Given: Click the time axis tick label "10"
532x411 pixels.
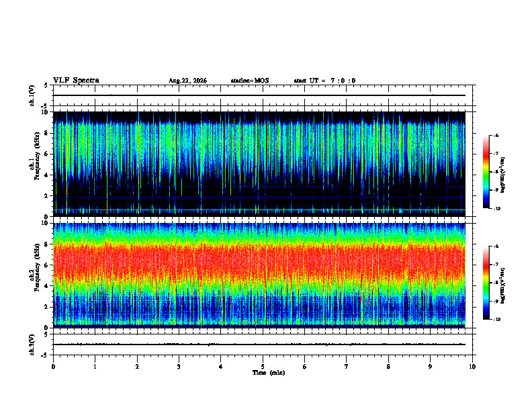Looking at the screenshot, I should 472,367.
